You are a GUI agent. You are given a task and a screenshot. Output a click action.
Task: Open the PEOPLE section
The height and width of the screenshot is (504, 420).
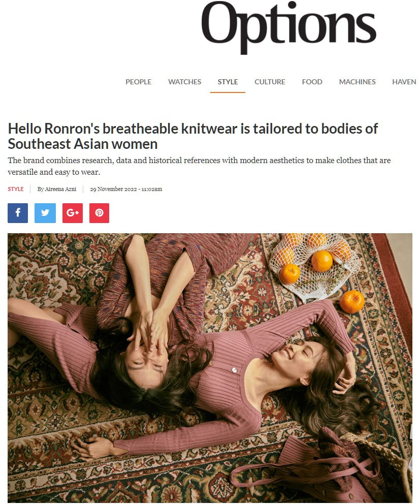139,82
